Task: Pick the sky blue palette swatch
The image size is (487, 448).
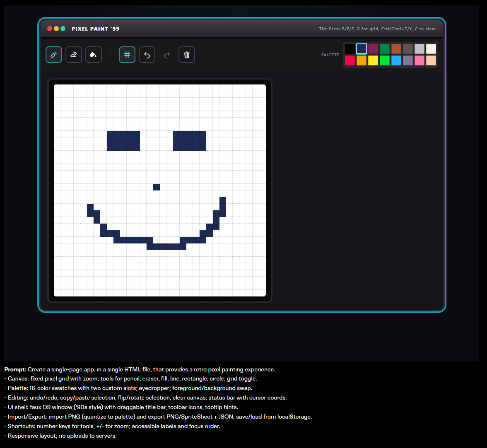Action: [x=396, y=60]
